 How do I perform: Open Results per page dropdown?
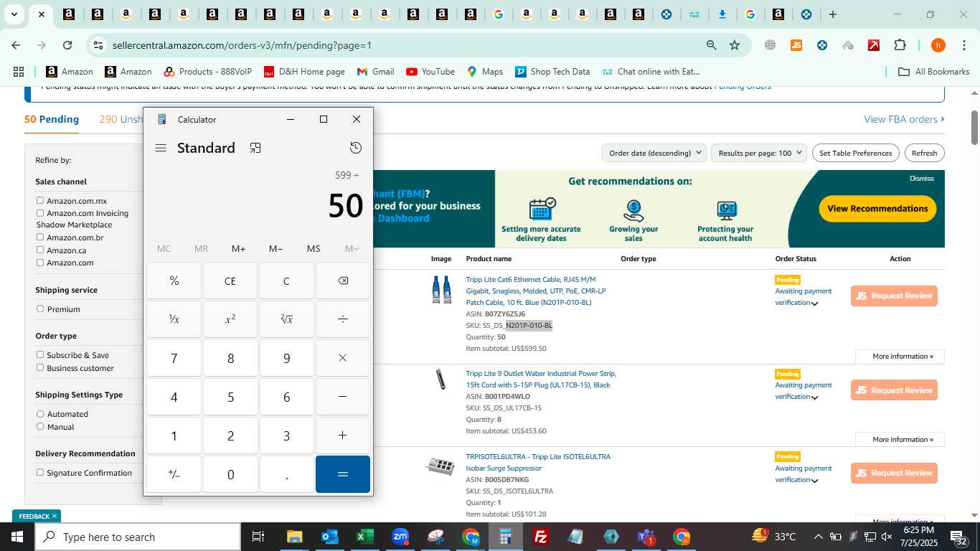pyautogui.click(x=759, y=153)
